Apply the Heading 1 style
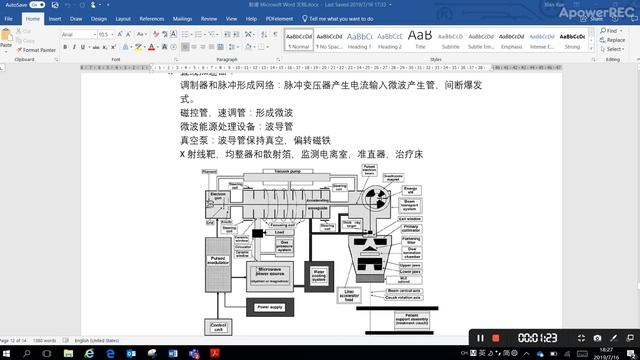The height and width of the screenshot is (360, 640). (360, 40)
